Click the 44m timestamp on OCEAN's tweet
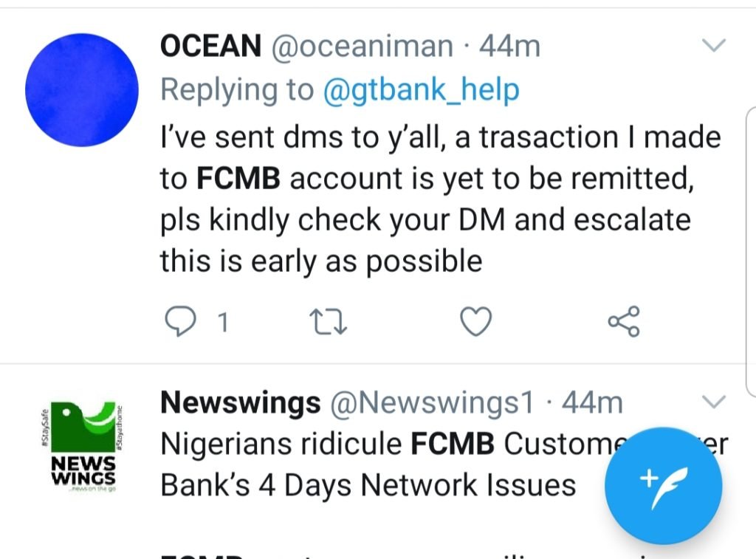The image size is (756, 559). (x=509, y=47)
